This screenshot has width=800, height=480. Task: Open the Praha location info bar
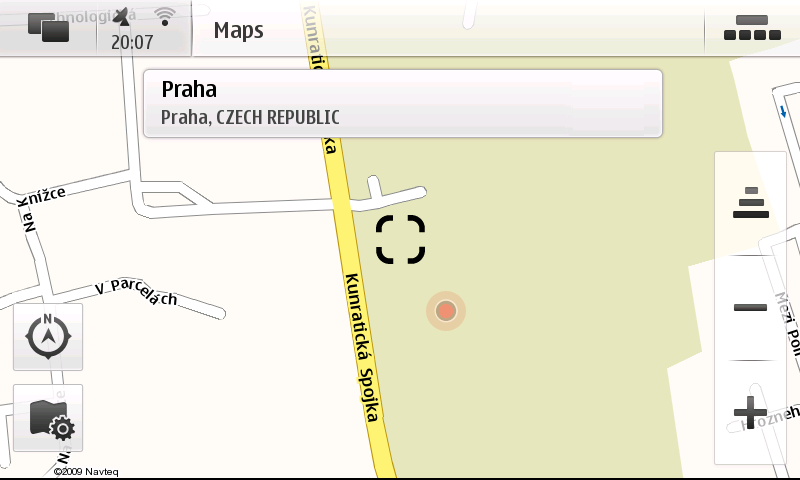click(x=403, y=104)
